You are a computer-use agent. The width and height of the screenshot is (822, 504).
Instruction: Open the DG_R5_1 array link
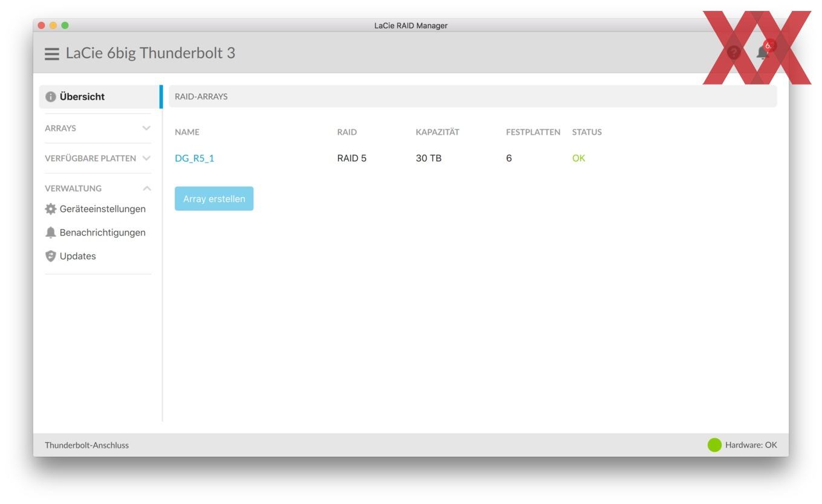[195, 158]
